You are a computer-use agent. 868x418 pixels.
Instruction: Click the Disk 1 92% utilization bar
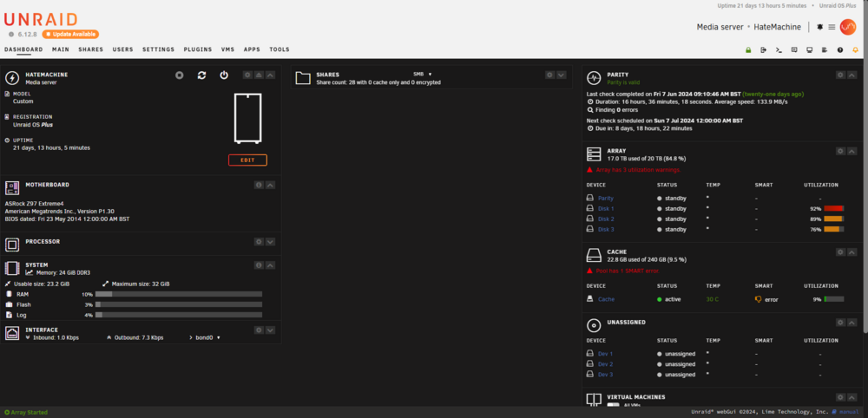[833, 208]
